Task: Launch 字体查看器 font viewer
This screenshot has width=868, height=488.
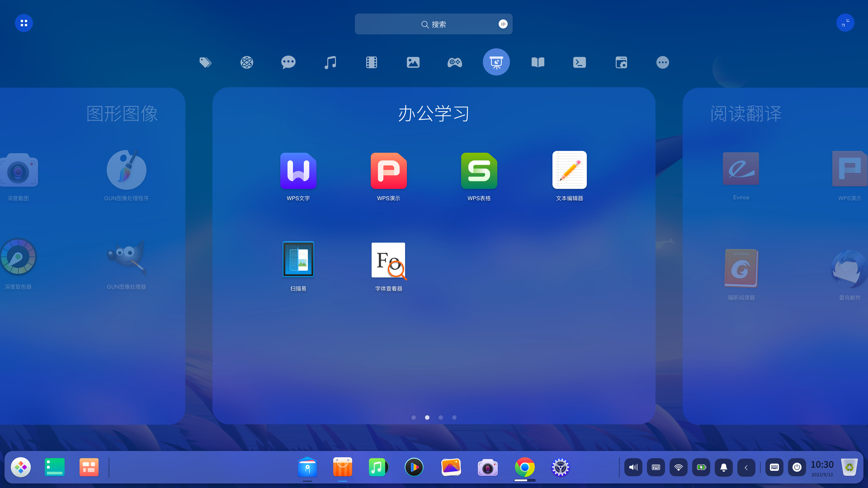Action: (389, 260)
